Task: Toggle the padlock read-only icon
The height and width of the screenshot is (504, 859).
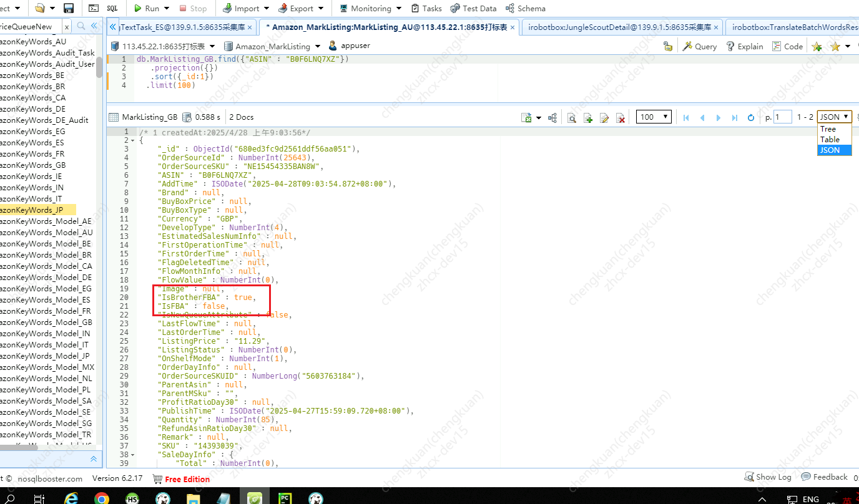Action: [668, 46]
